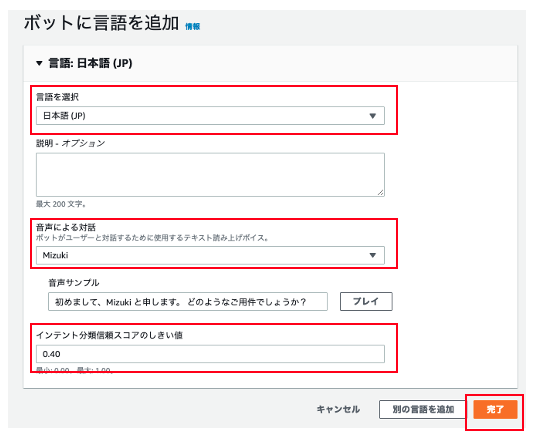Collapse the 言語: 日本語 (JP) section triangle
The width and height of the screenshot is (534, 439).
[x=39, y=63]
